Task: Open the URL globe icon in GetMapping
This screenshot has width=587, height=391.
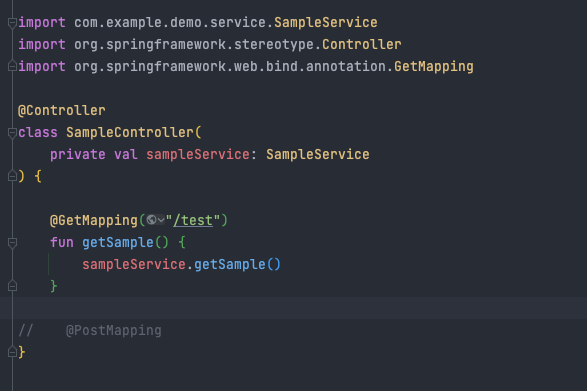Action: pos(151,220)
